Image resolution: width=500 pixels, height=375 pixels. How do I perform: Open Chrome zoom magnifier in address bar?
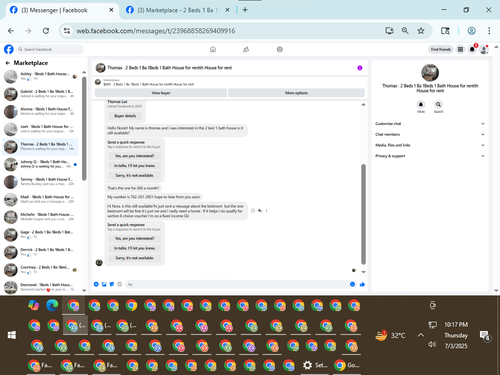pos(405,31)
